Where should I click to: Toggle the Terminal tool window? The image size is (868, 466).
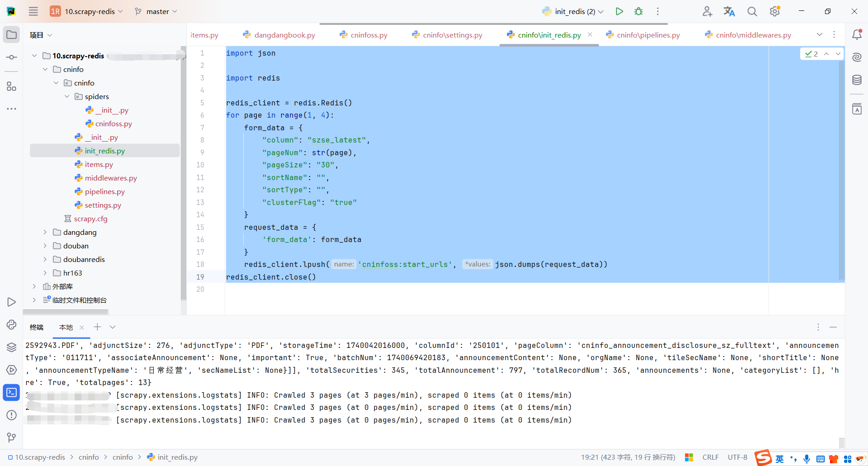(12, 392)
